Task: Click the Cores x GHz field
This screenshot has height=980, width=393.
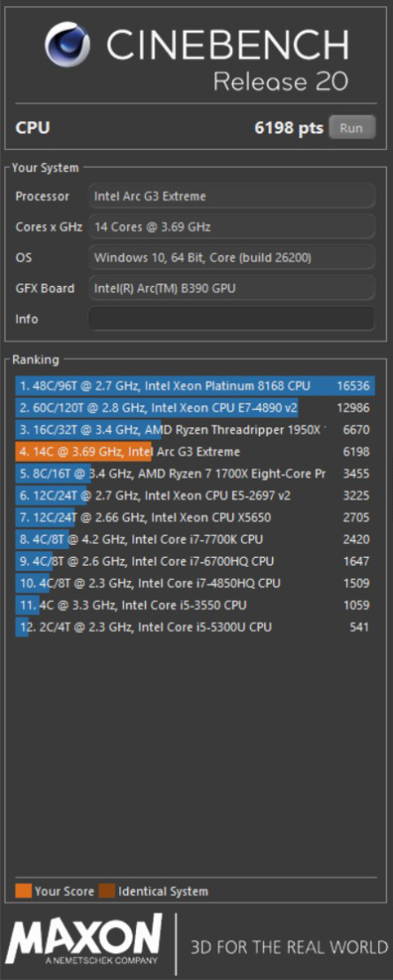Action: (x=231, y=227)
